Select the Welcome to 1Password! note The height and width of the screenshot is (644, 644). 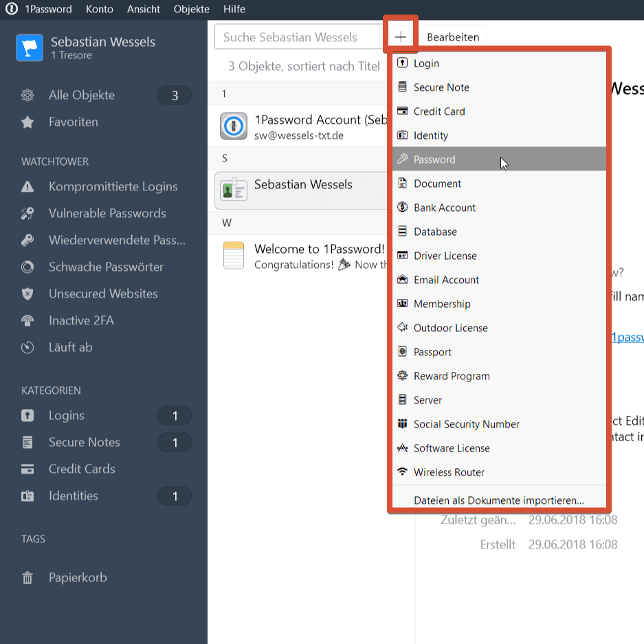(298, 256)
